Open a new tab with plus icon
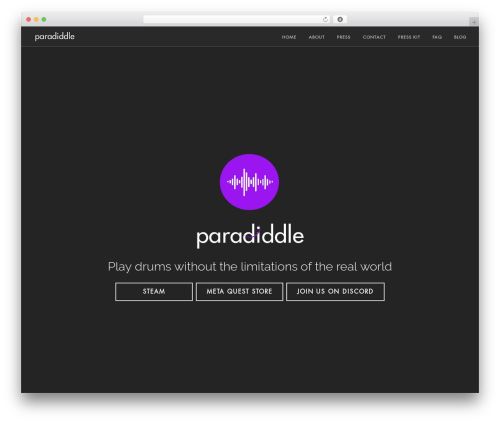The width and height of the screenshot is (500, 423). click(474, 22)
